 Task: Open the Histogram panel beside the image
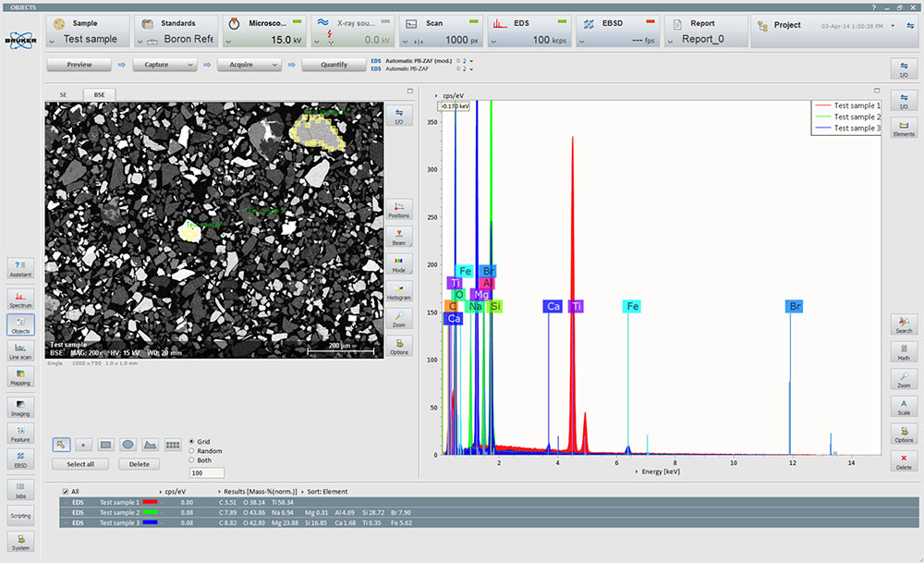tap(399, 293)
